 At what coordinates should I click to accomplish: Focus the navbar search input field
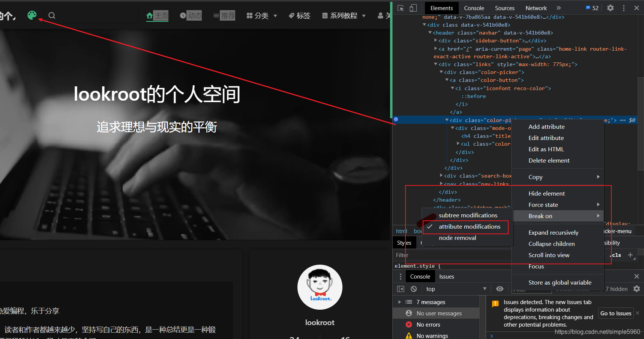pos(91,15)
